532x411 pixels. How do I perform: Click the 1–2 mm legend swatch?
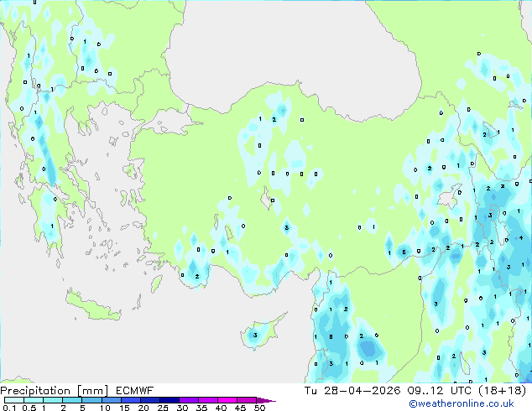[53, 400]
